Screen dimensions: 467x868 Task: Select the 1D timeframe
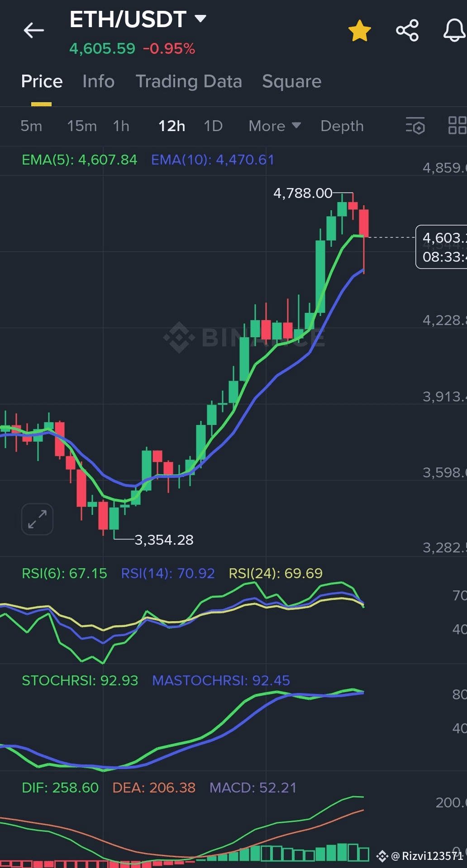pos(213,126)
